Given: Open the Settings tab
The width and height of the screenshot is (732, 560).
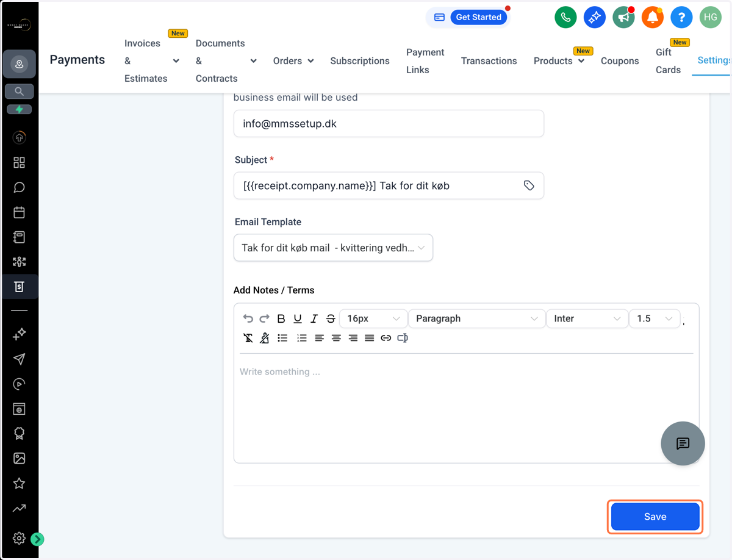Looking at the screenshot, I should tap(714, 60).
